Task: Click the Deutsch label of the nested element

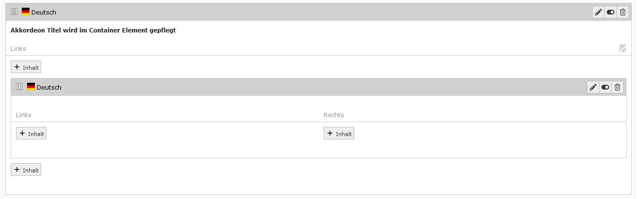Action: click(49, 87)
